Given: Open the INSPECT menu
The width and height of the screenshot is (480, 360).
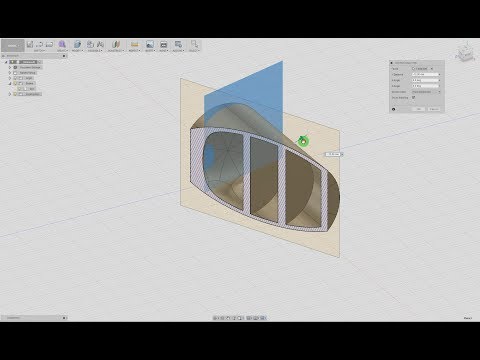Looking at the screenshot, I should pos(134,51).
